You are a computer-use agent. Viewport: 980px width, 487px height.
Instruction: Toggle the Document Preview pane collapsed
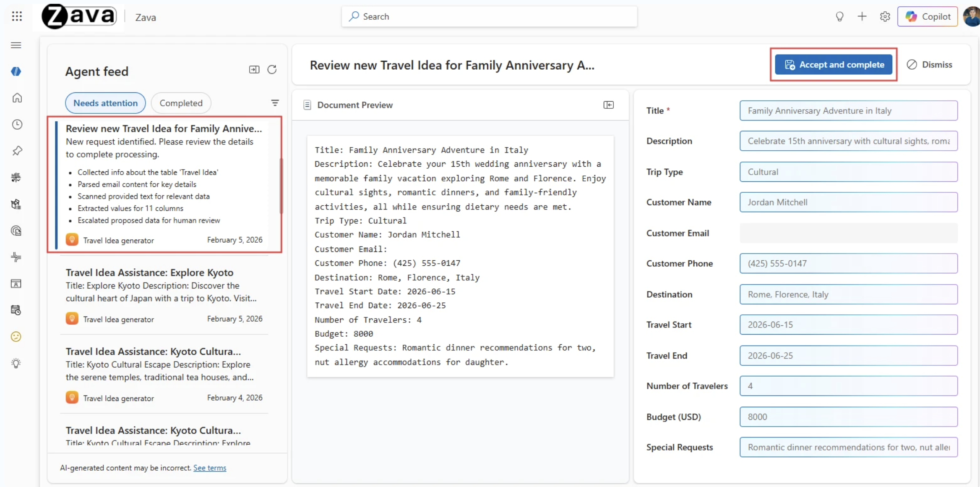[x=609, y=105]
